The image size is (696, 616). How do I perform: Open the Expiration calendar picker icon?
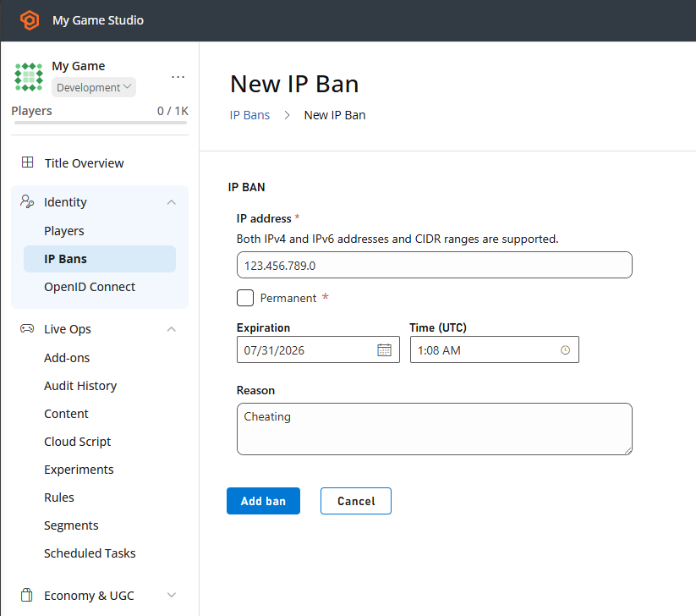click(x=385, y=350)
